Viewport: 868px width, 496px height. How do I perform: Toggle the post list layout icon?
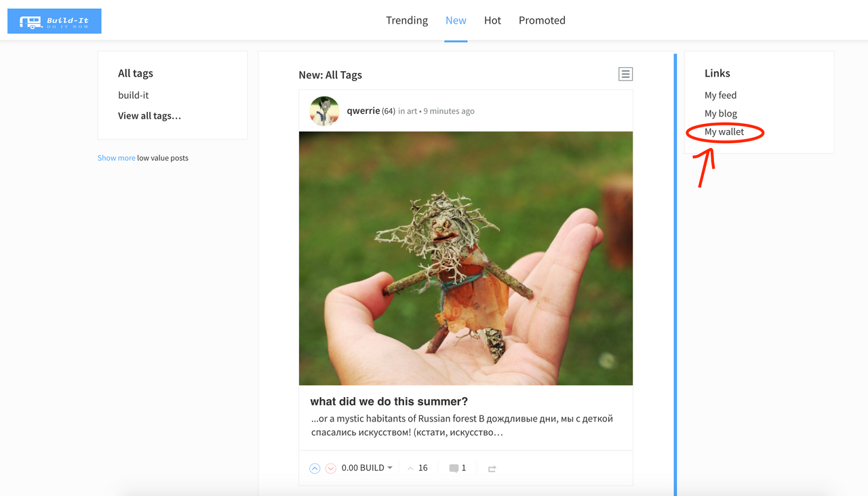[x=625, y=74]
